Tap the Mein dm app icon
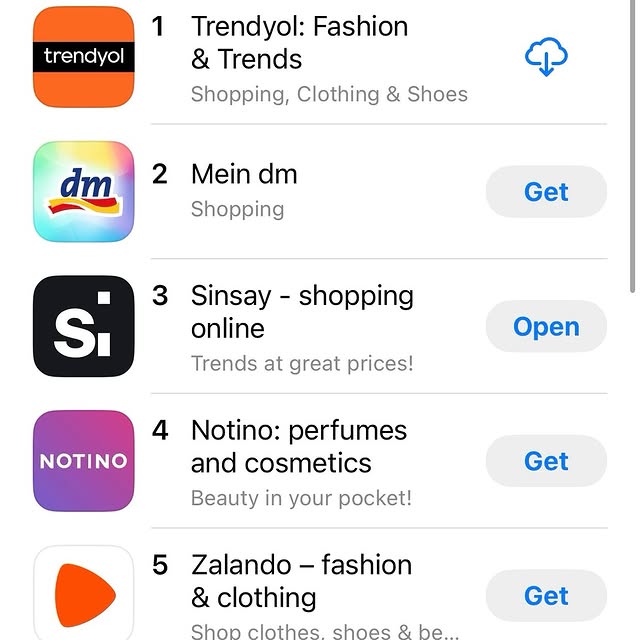The width and height of the screenshot is (640, 640). tap(84, 191)
